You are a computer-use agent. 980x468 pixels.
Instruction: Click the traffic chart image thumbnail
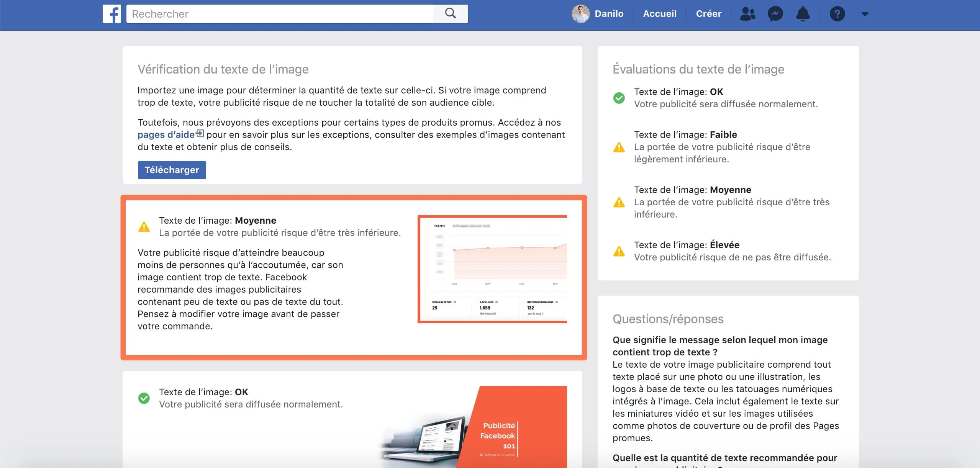[492, 269]
